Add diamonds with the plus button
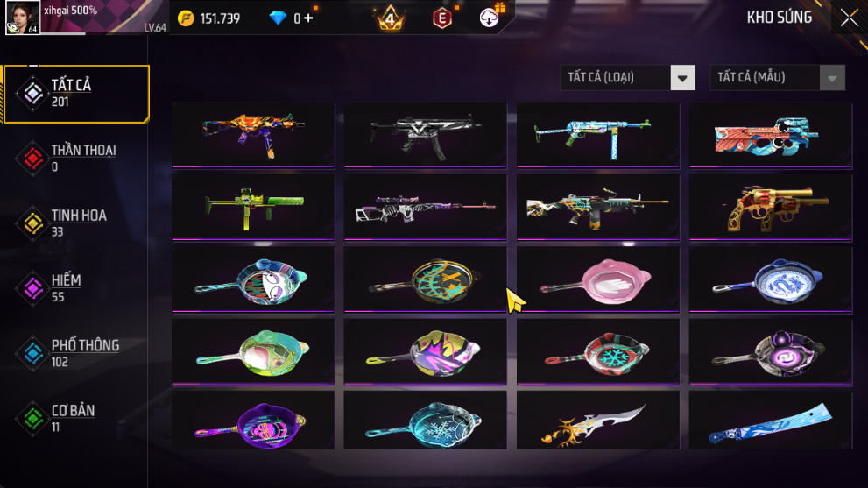868x488 pixels. (308, 18)
